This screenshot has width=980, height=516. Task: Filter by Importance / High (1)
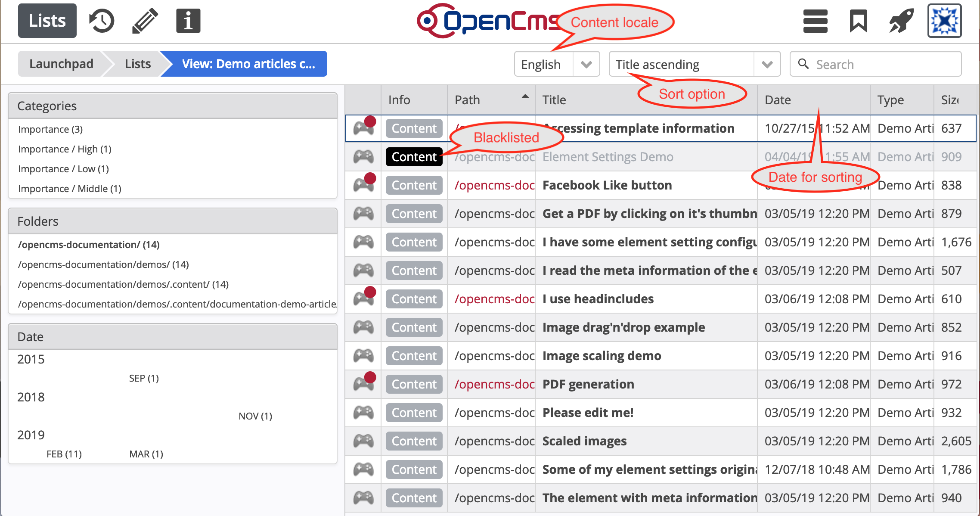(65, 149)
